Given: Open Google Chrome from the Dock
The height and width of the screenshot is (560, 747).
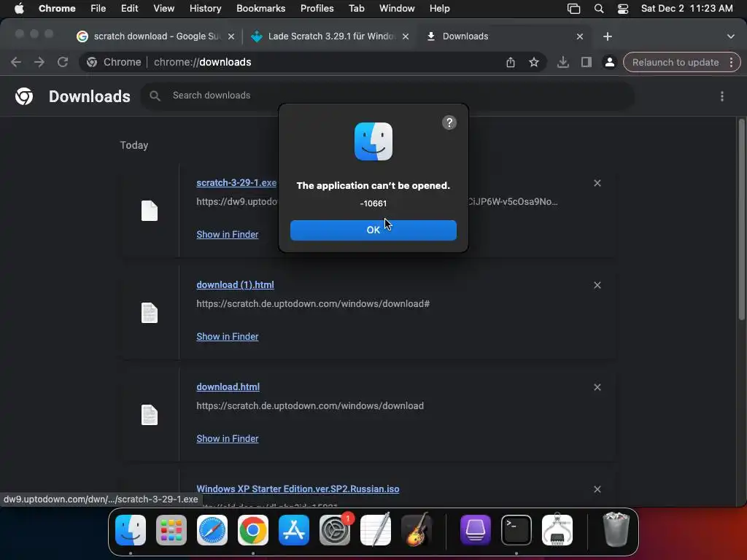Looking at the screenshot, I should tap(253, 530).
